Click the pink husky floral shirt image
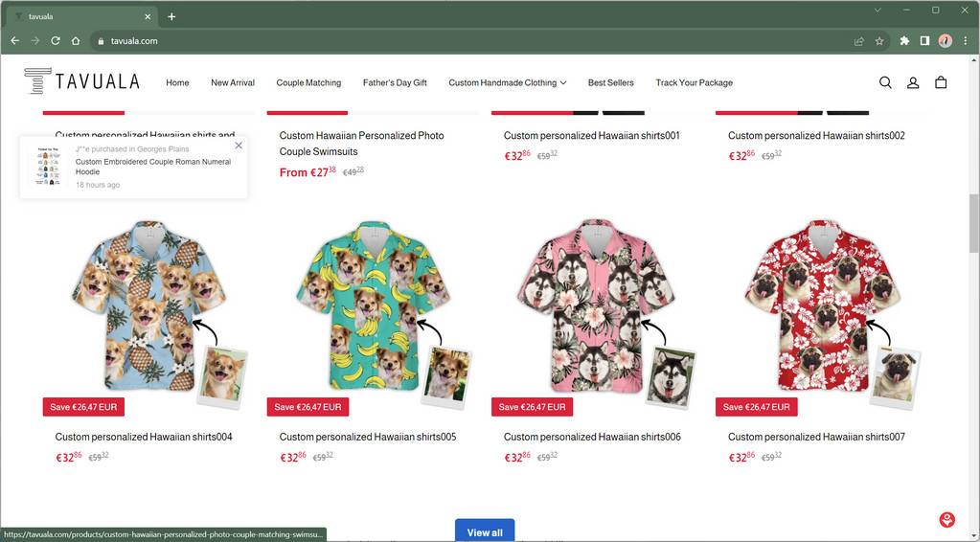 click(x=596, y=306)
